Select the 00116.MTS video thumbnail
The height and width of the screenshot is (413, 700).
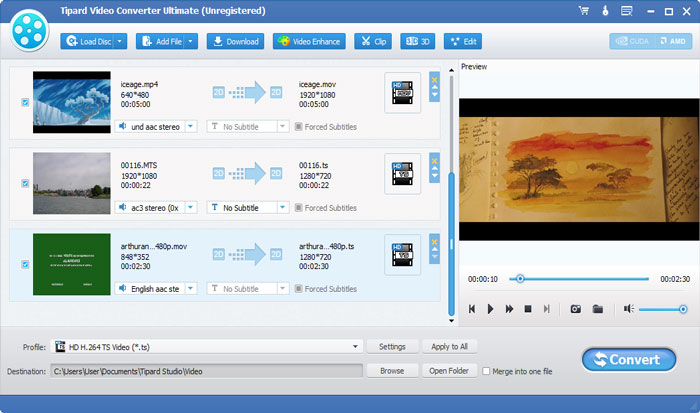tap(71, 183)
